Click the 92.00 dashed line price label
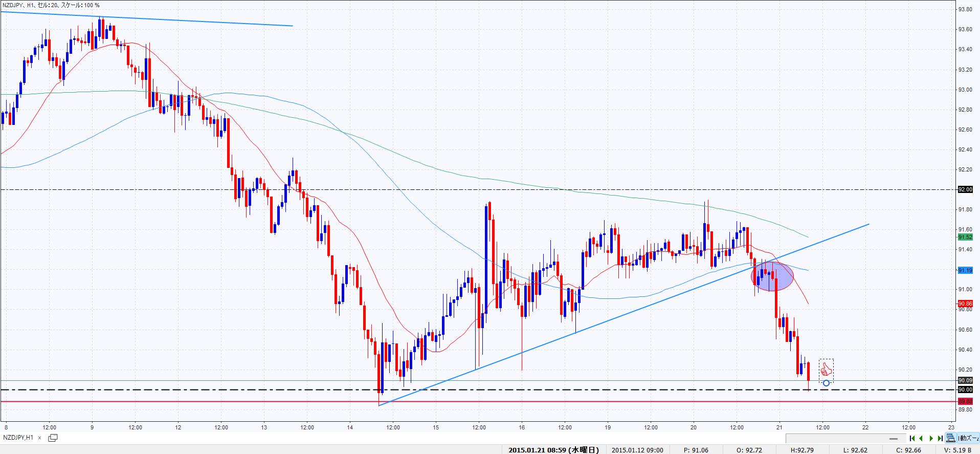Viewport: 980px width, 454px height. (965, 189)
